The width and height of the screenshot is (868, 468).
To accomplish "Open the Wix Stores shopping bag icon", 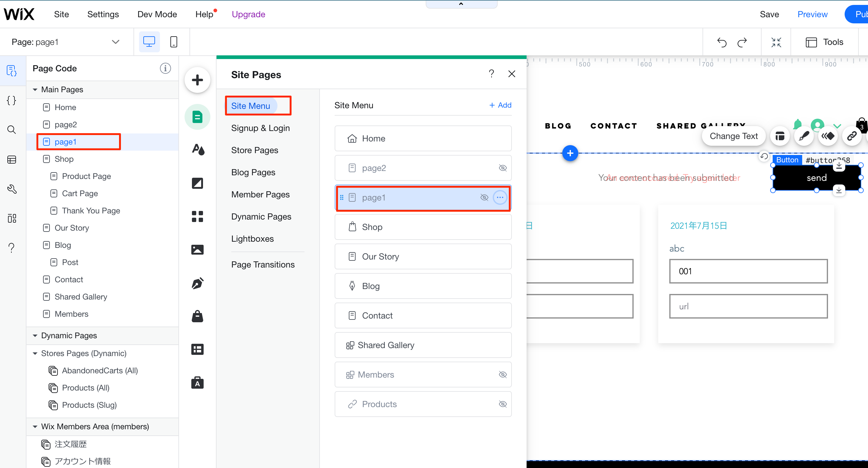I will click(x=197, y=316).
